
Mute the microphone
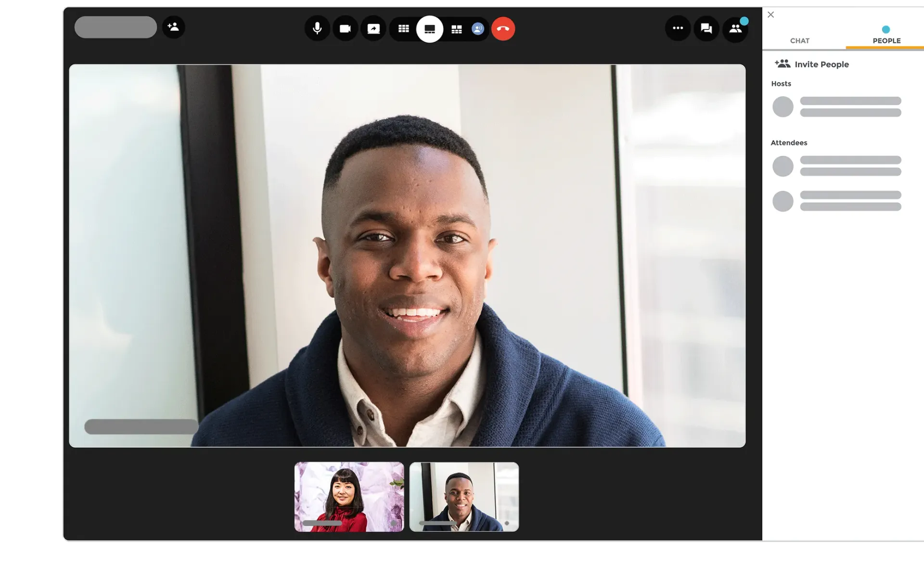click(x=317, y=28)
